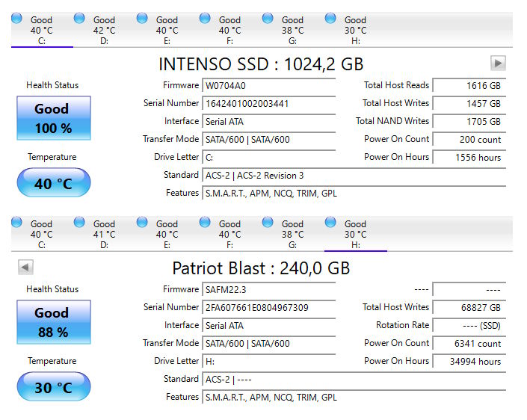Click the Power On Hours value 34994 hours

pos(469,362)
